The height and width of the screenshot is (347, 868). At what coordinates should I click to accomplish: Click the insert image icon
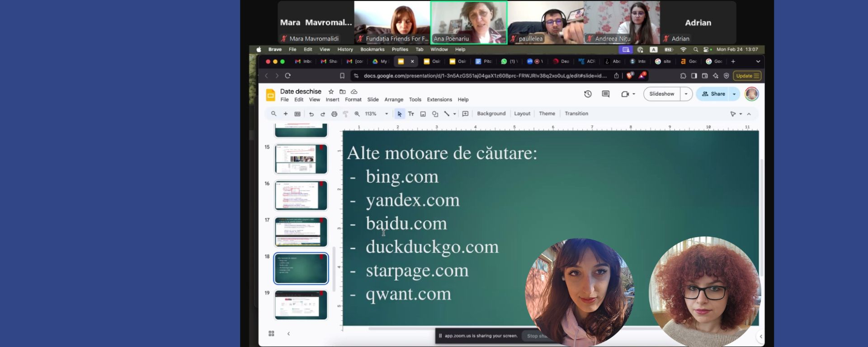point(423,114)
